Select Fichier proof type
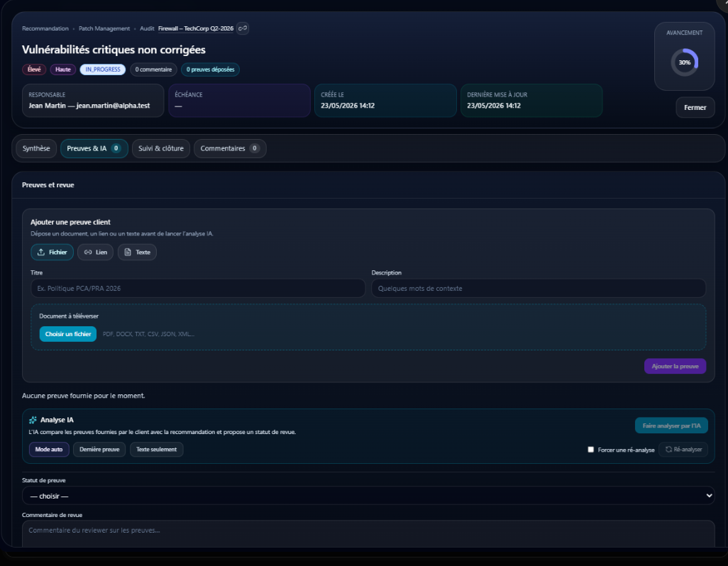The width and height of the screenshot is (728, 566). (x=52, y=252)
